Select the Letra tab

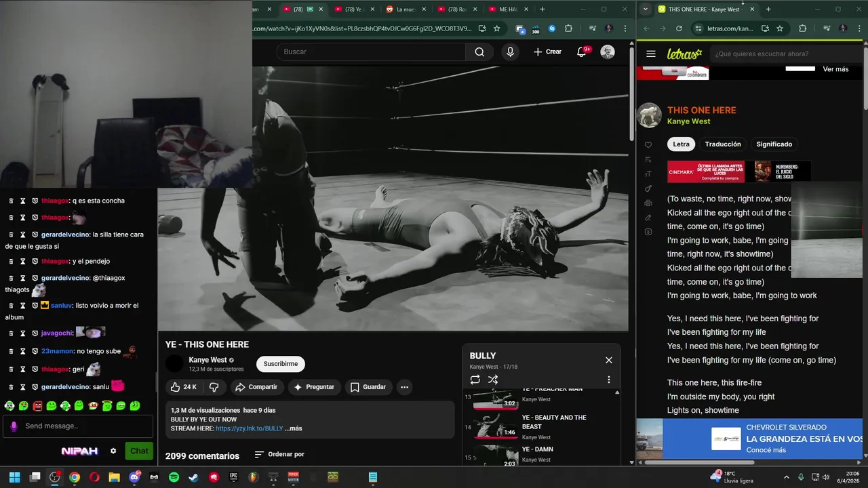pos(681,144)
